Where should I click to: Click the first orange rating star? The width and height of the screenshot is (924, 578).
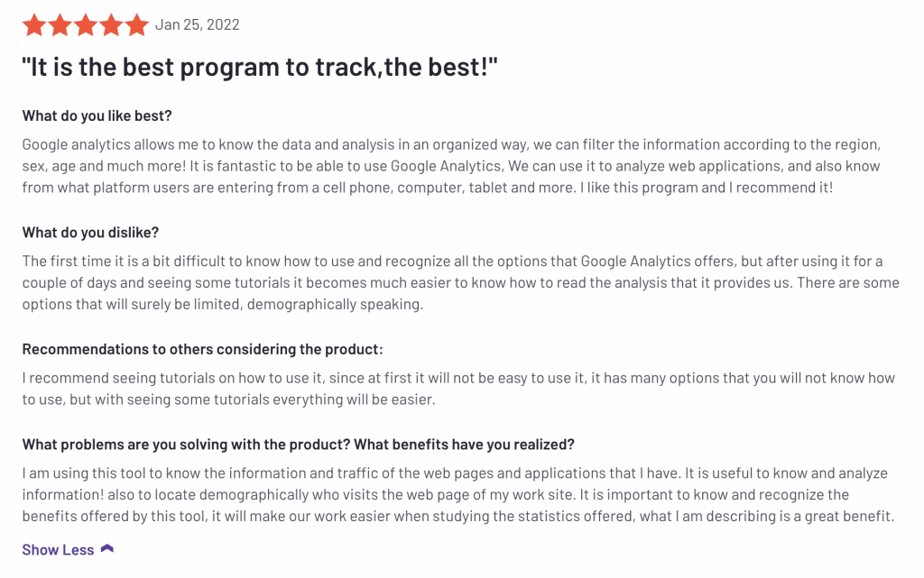coord(34,25)
